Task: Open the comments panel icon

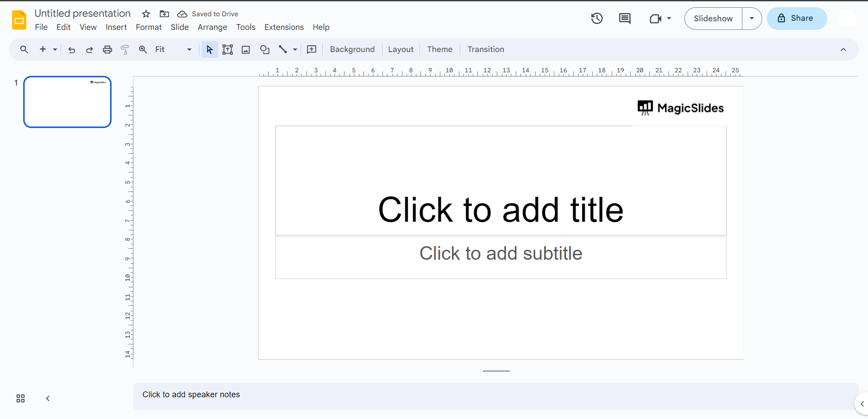Action: (x=624, y=19)
